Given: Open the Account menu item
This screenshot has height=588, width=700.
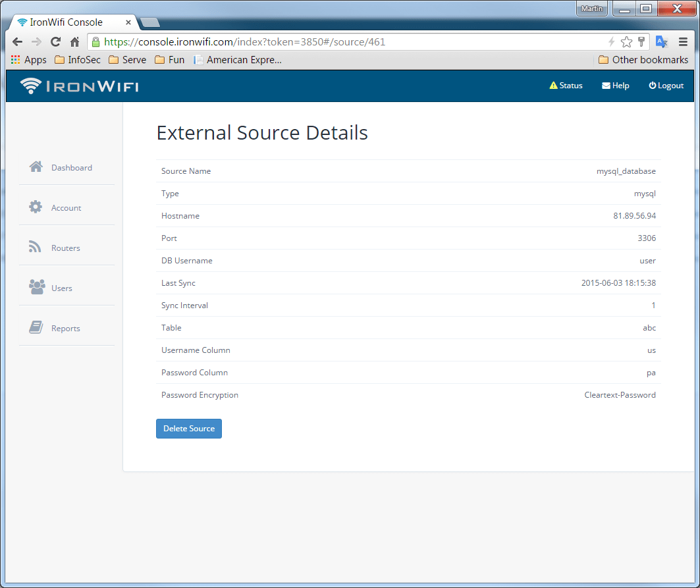Looking at the screenshot, I should click(x=67, y=207).
